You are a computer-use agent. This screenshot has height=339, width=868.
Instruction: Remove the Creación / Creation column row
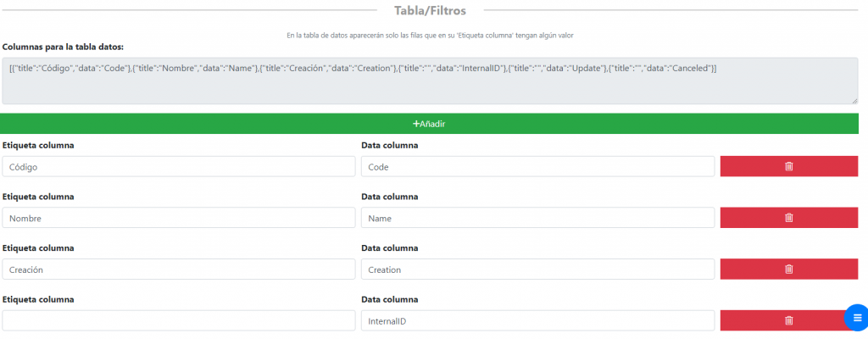click(x=788, y=270)
